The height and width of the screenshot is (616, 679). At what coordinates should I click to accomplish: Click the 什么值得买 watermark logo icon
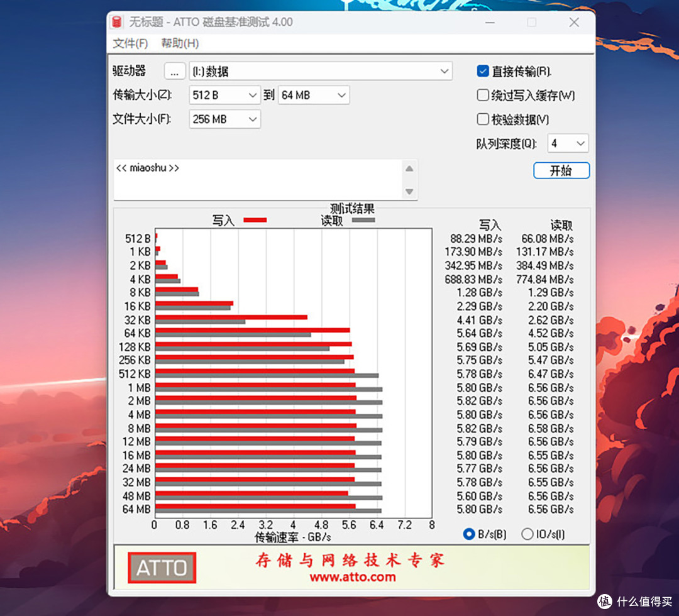click(605, 602)
